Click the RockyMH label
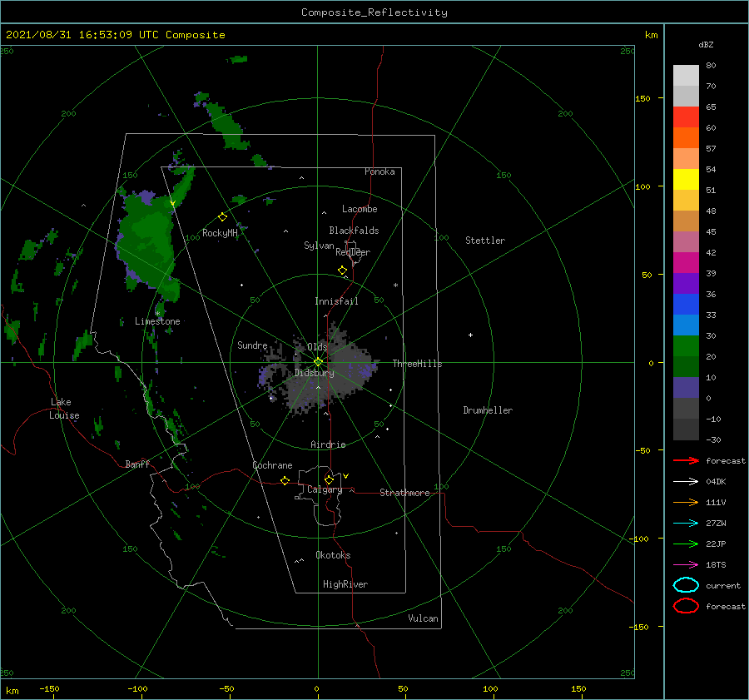The image size is (749, 700). click(x=220, y=233)
